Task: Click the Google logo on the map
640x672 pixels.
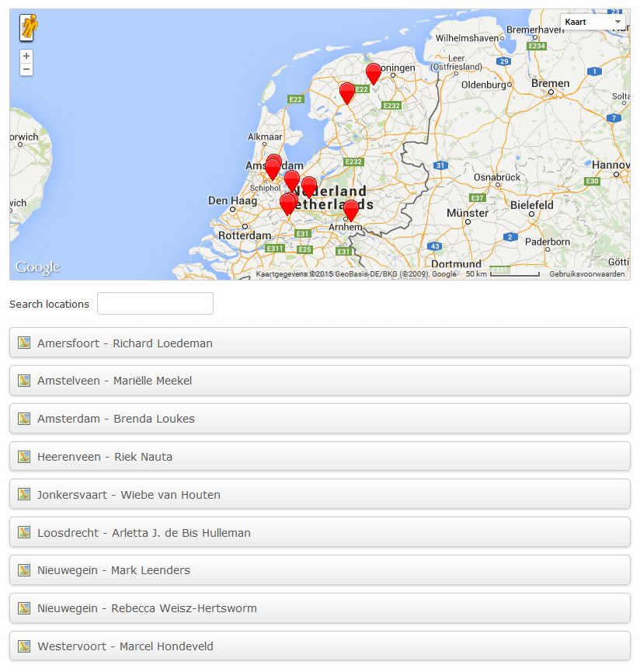Action: pyautogui.click(x=37, y=267)
